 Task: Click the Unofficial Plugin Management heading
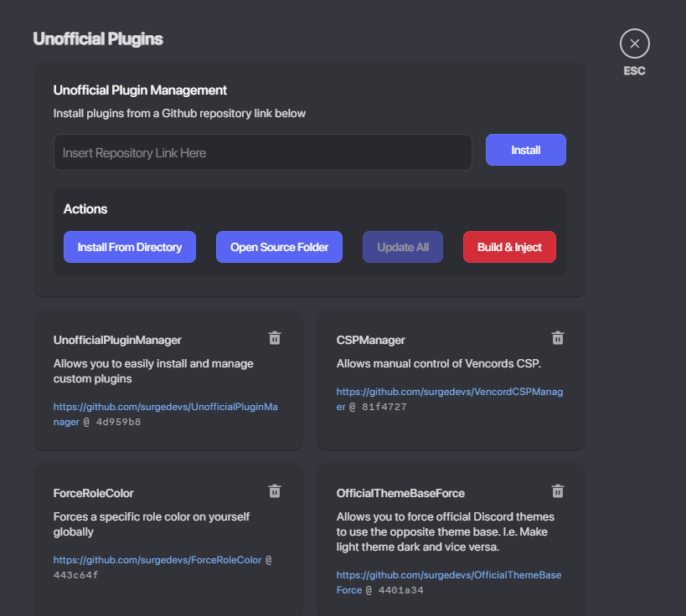pyautogui.click(x=140, y=90)
